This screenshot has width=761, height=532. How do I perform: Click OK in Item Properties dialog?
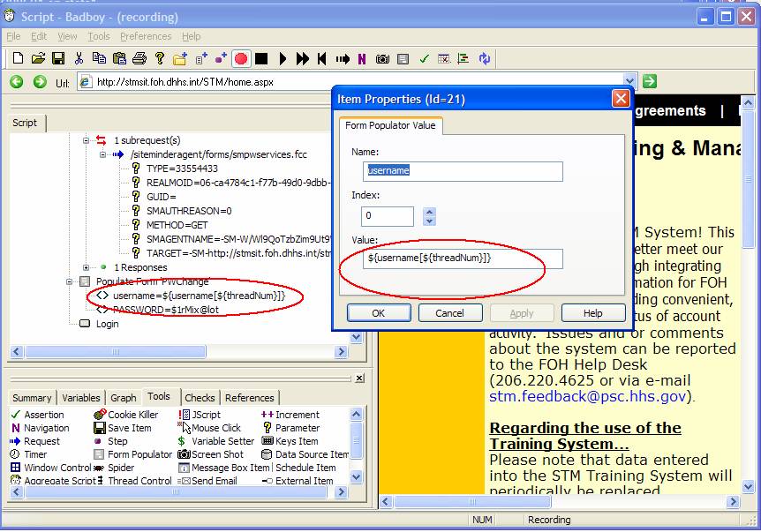click(378, 313)
